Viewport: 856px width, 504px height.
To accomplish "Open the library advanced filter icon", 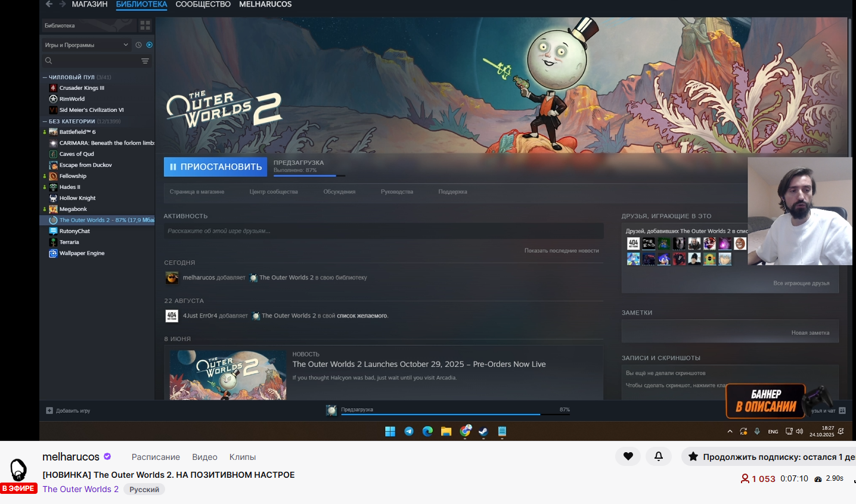I will tap(145, 61).
